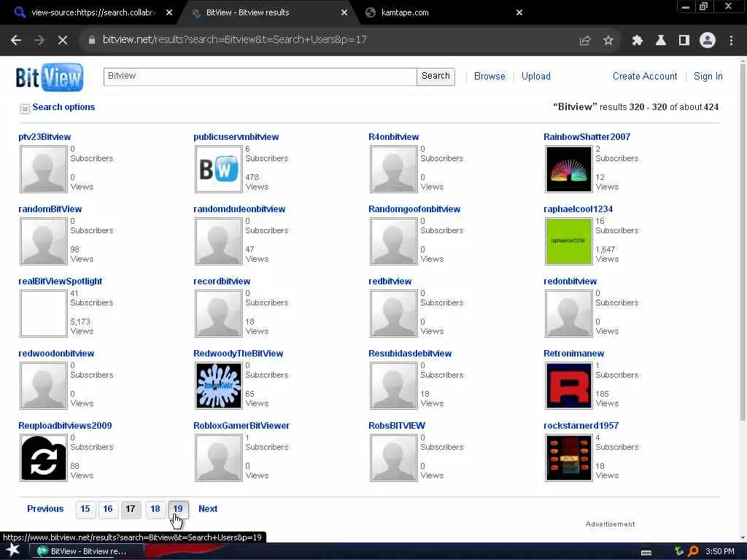Open Resubidasdebitview profile link

[410, 354]
